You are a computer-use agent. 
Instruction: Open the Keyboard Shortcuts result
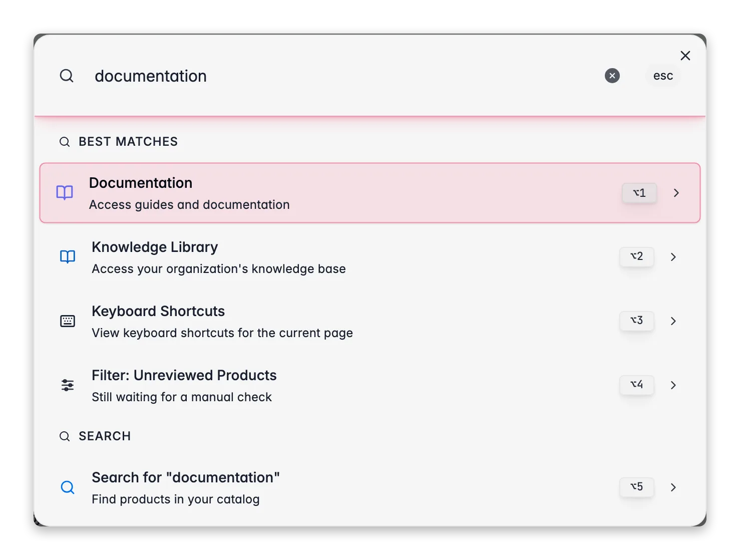370,321
